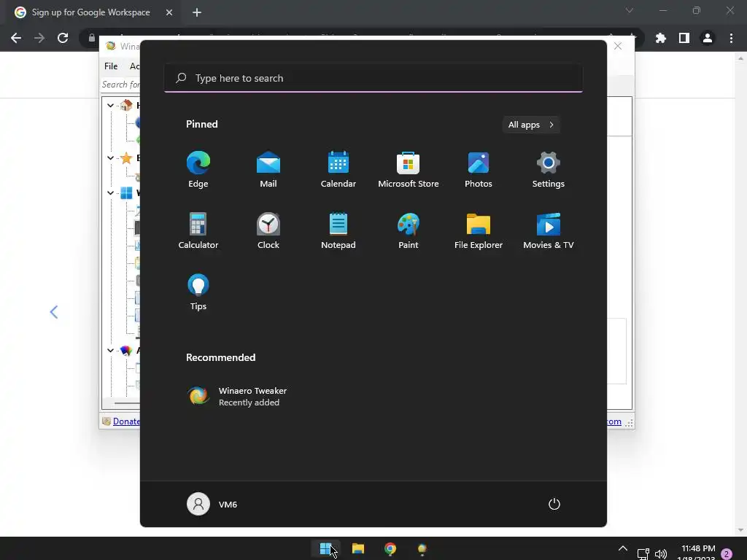Image resolution: width=747 pixels, height=560 pixels.
Task: Open the VM6 user account menu
Action: coord(212,504)
